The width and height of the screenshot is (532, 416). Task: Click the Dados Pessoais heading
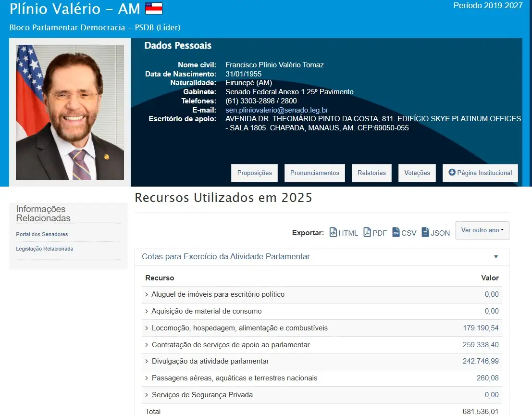(x=178, y=46)
